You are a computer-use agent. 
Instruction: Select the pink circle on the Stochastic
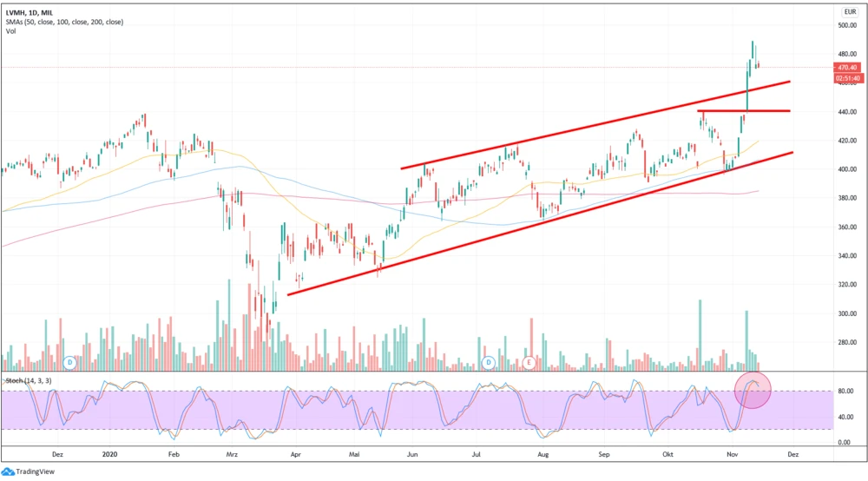(x=753, y=389)
